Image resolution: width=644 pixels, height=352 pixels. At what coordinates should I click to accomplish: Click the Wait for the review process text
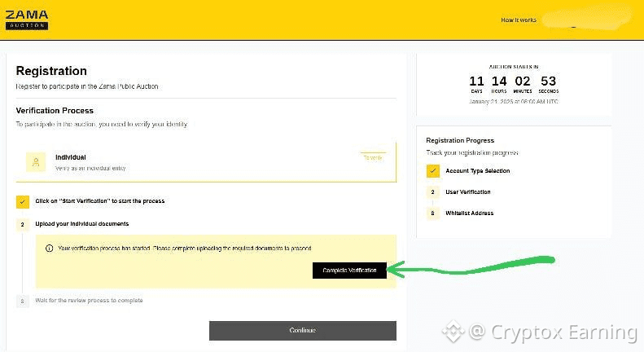tap(89, 301)
